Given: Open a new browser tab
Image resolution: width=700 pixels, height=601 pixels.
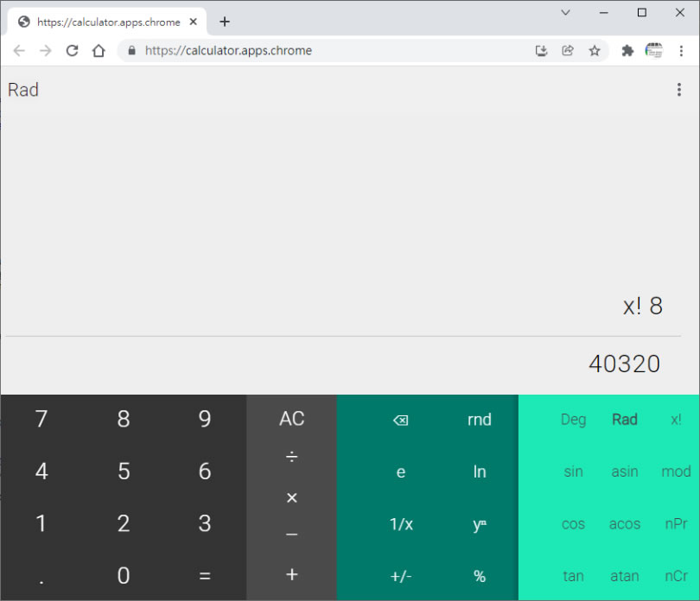Looking at the screenshot, I should coord(225,22).
